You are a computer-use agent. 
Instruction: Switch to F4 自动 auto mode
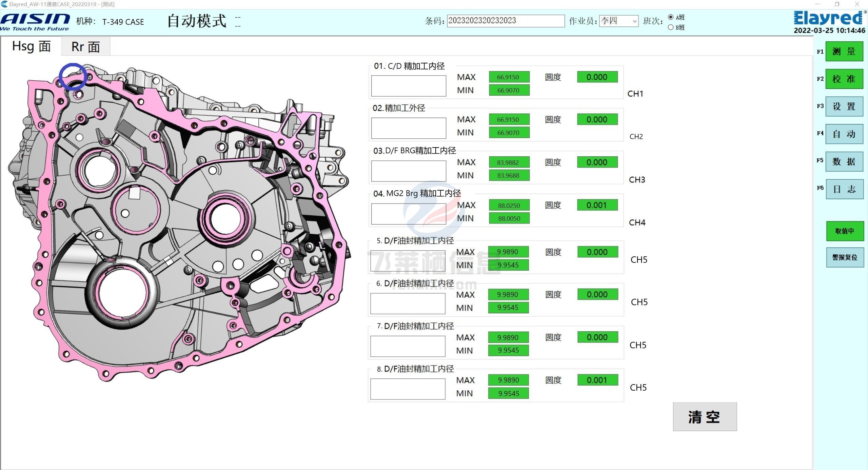pyautogui.click(x=844, y=134)
